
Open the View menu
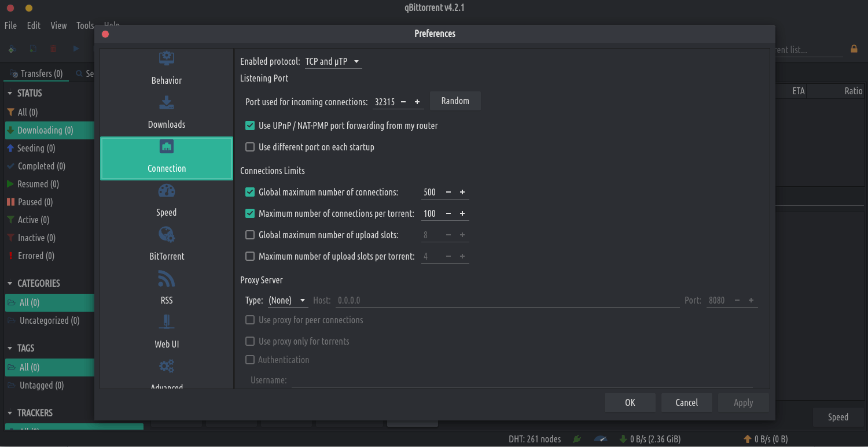pyautogui.click(x=58, y=25)
